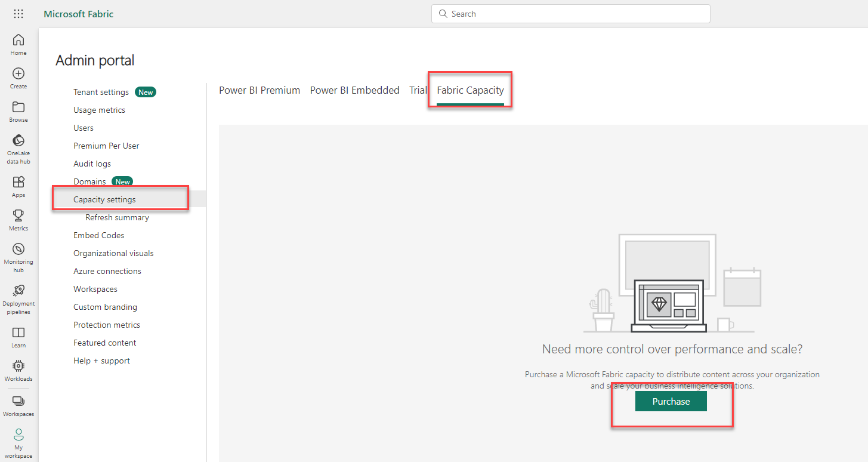This screenshot has height=462, width=868.
Task: Open the app launcher waffle icon
Action: click(18, 14)
